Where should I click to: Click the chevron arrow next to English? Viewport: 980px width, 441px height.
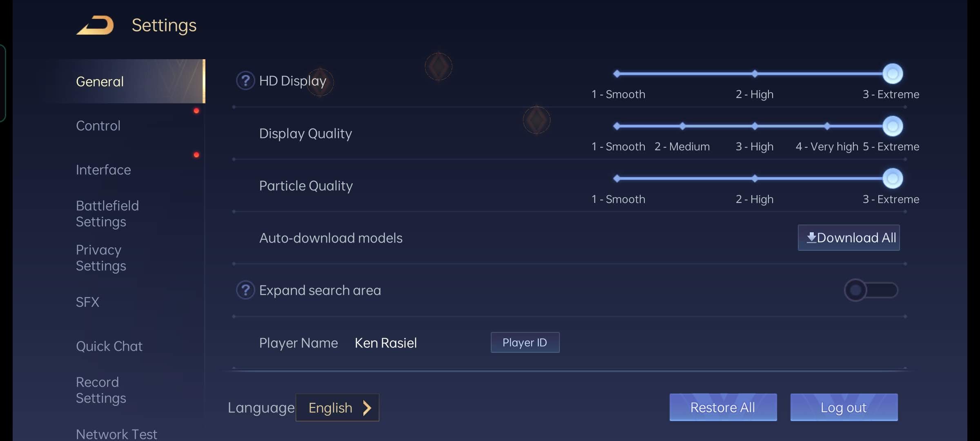pyautogui.click(x=367, y=408)
